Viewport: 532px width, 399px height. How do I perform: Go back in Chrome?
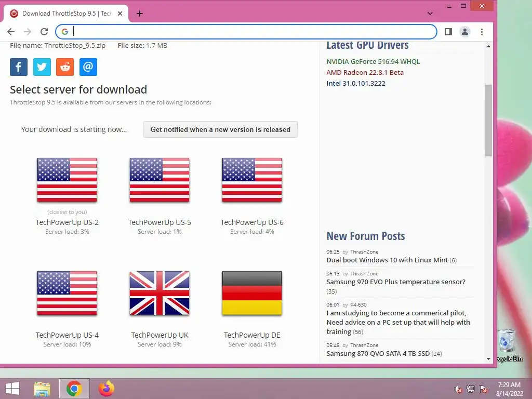[11, 32]
